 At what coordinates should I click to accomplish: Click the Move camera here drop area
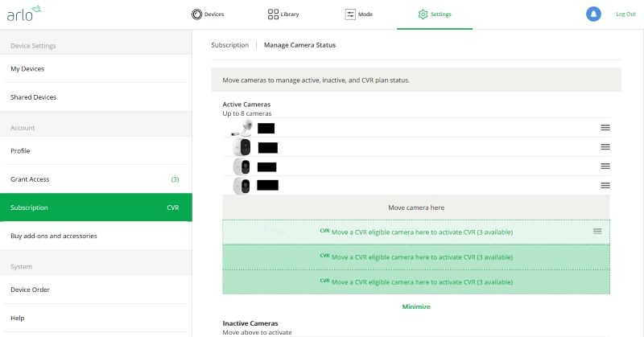(416, 208)
